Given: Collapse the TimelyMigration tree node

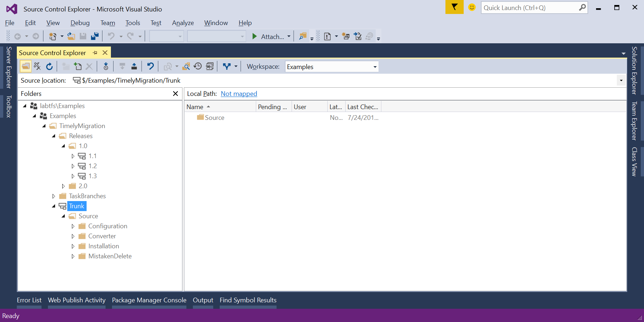Looking at the screenshot, I should 44,126.
